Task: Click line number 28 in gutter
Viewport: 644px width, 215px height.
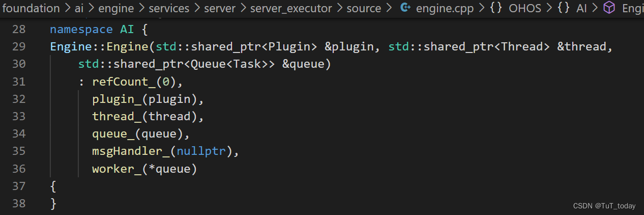Action: pos(19,30)
